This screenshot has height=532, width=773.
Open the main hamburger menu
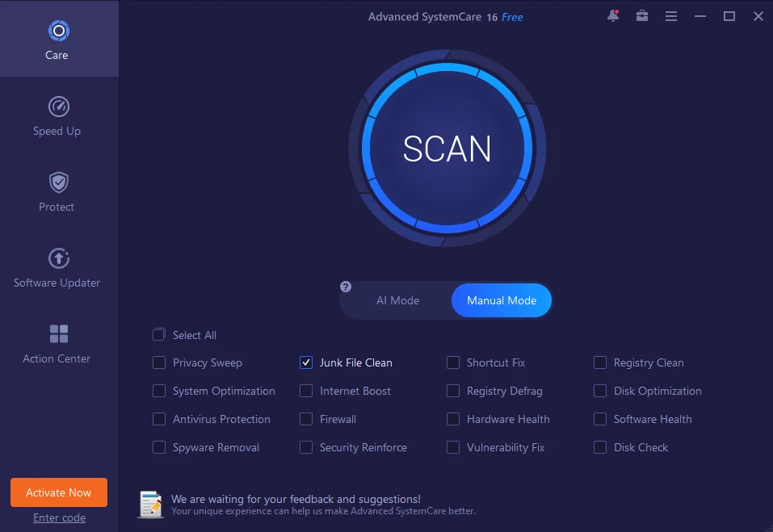click(x=670, y=15)
